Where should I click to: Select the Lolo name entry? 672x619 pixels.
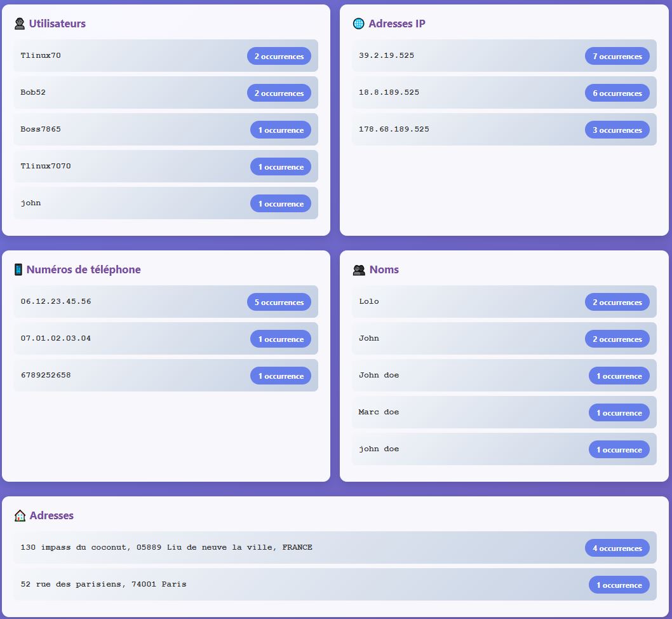(369, 302)
